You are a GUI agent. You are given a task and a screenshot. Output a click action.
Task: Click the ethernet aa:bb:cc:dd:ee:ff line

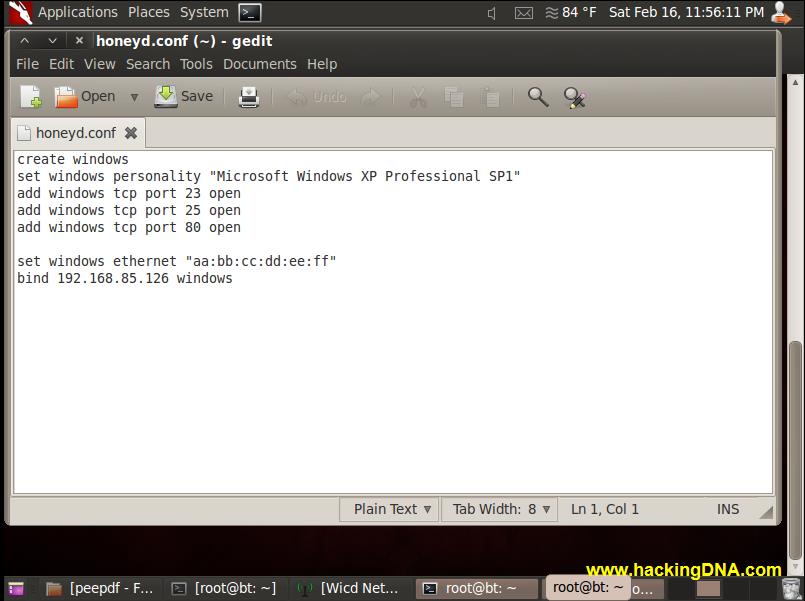click(x=177, y=261)
